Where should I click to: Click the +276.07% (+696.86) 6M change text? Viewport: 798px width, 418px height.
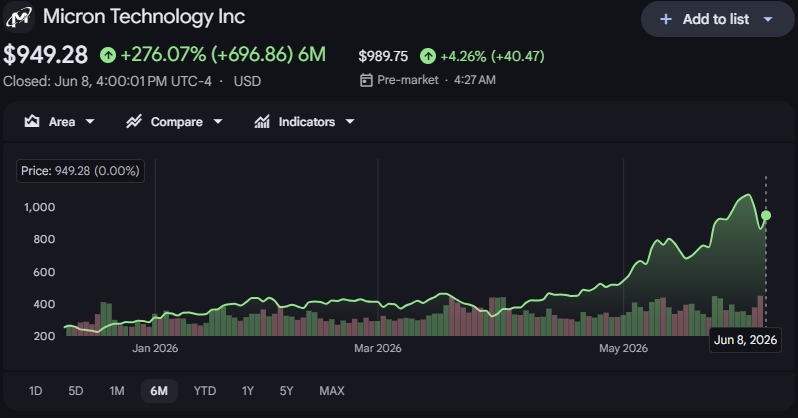223,54
